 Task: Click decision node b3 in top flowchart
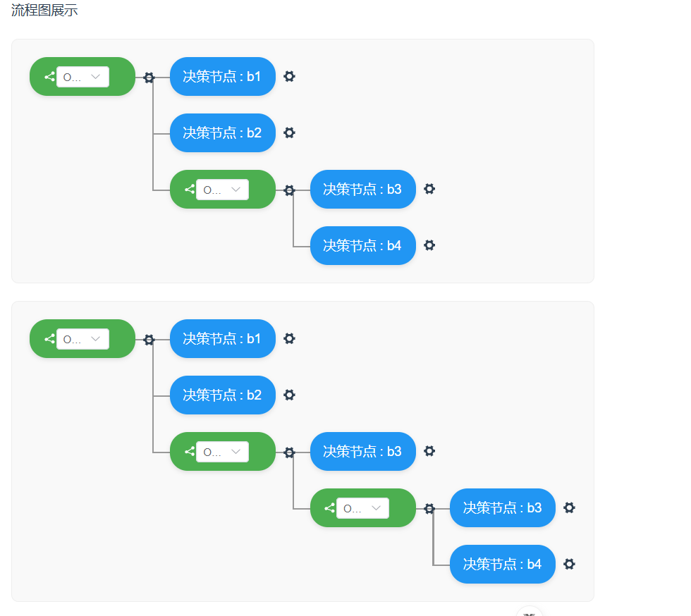(x=362, y=189)
